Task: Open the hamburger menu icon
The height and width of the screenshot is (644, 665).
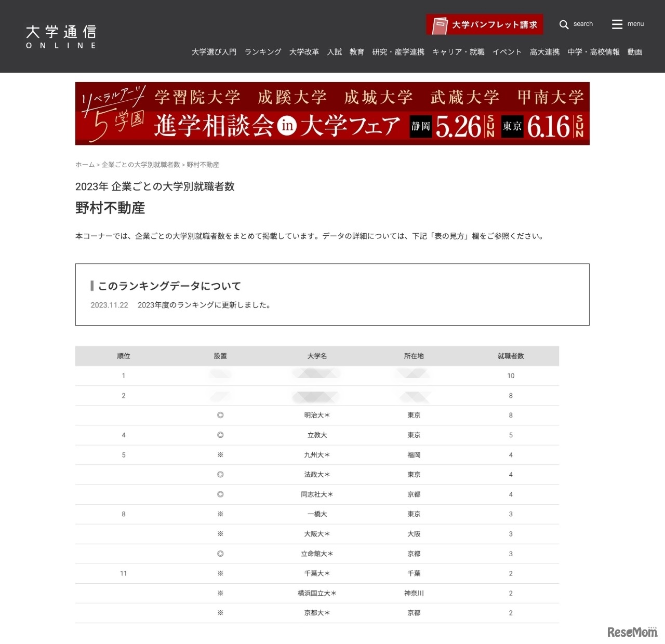Action: point(617,24)
